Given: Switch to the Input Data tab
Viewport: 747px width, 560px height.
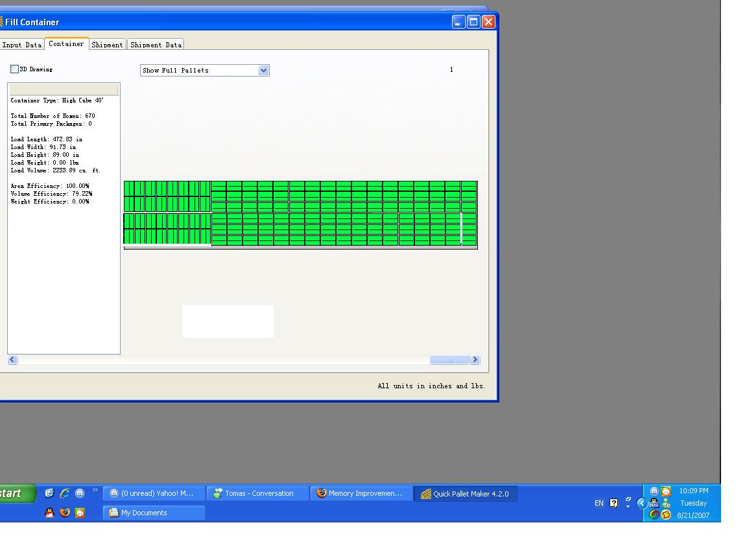Looking at the screenshot, I should [x=22, y=45].
